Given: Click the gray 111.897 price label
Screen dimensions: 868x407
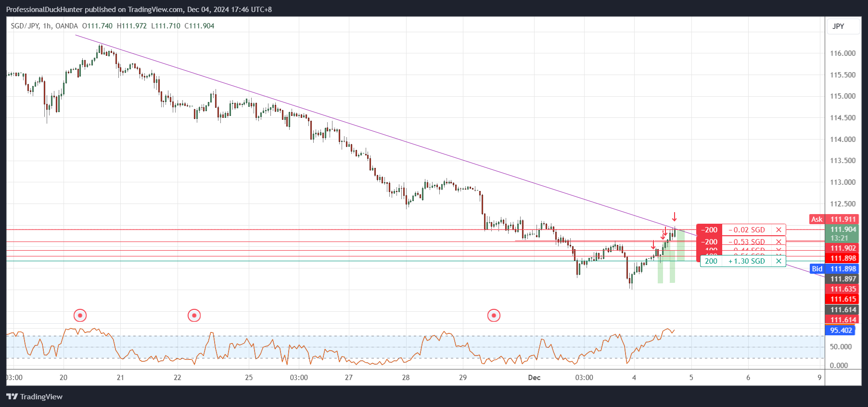Looking at the screenshot, I should pos(843,279).
